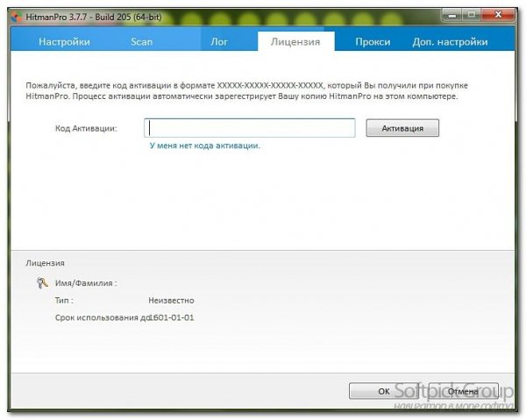Screen dimensions: 526x420
Task: Select the '1601-01-01' expiry date value
Action: click(x=172, y=317)
